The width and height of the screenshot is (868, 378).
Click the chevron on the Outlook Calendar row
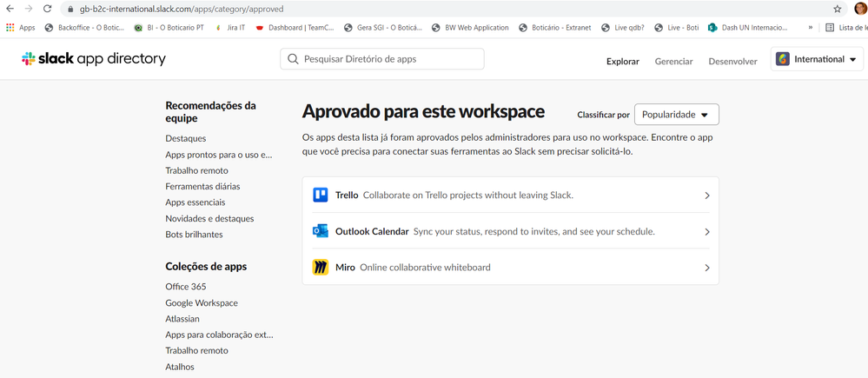coord(707,232)
